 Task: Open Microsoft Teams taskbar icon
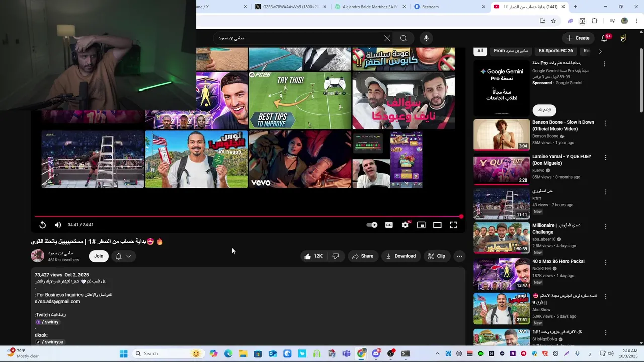click(x=347, y=354)
